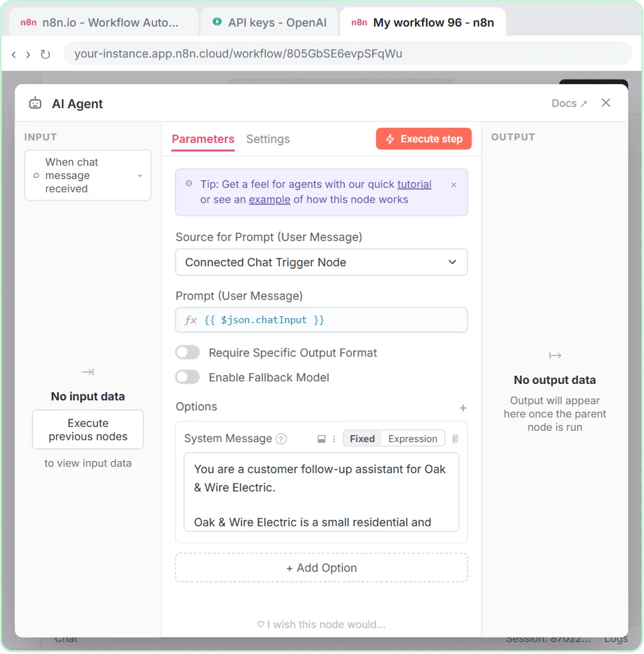
Task: Click the 'No input data' heading
Action: [87, 397]
